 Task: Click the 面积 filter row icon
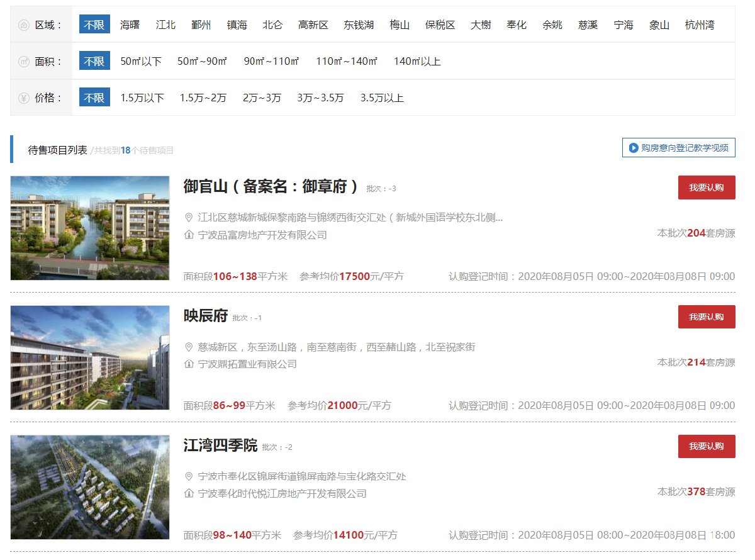[x=24, y=62]
